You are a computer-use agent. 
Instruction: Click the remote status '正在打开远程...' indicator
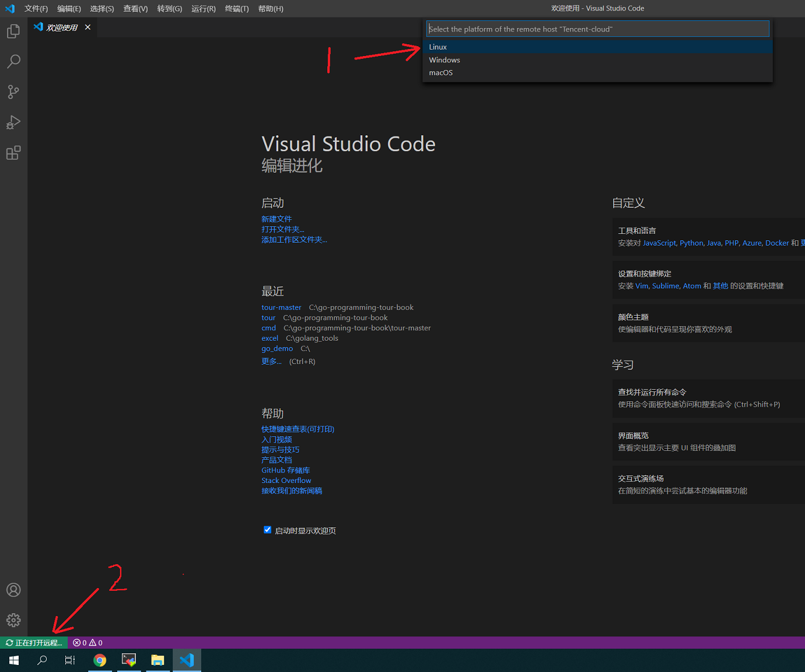[x=34, y=643]
